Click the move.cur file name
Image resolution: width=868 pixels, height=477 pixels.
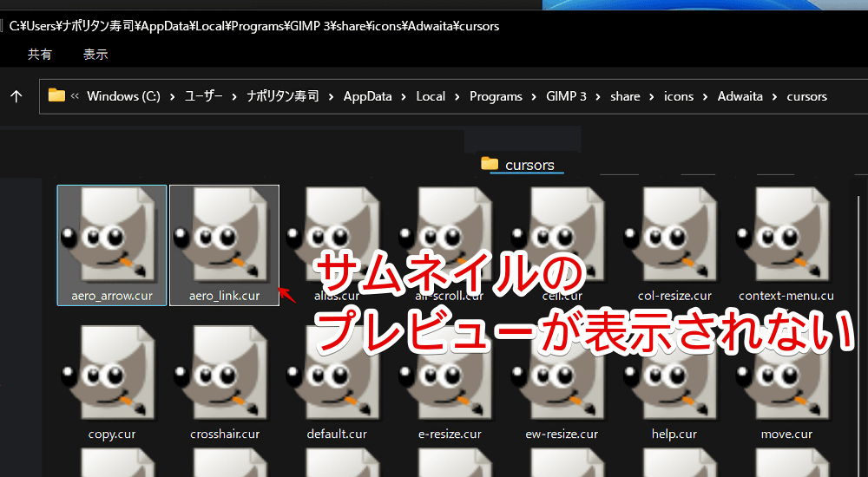786,435
